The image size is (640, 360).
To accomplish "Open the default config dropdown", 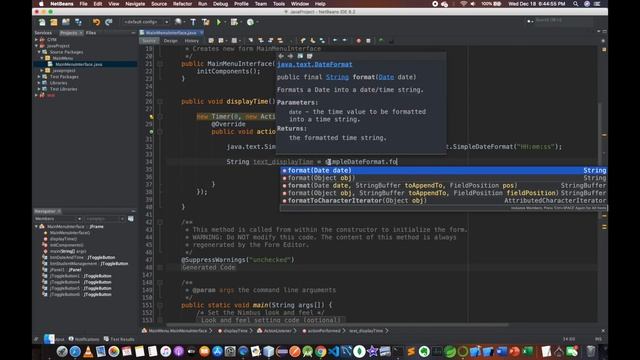I will pyautogui.click(x=146, y=22).
